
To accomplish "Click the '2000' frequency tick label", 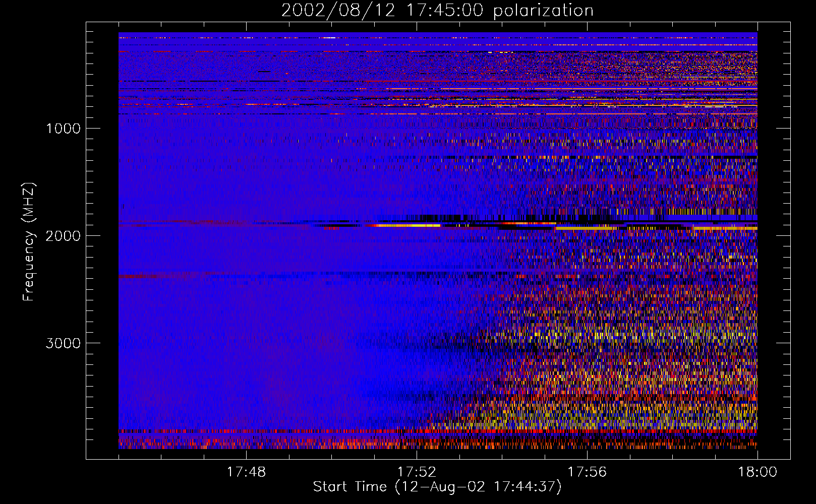I will [63, 236].
